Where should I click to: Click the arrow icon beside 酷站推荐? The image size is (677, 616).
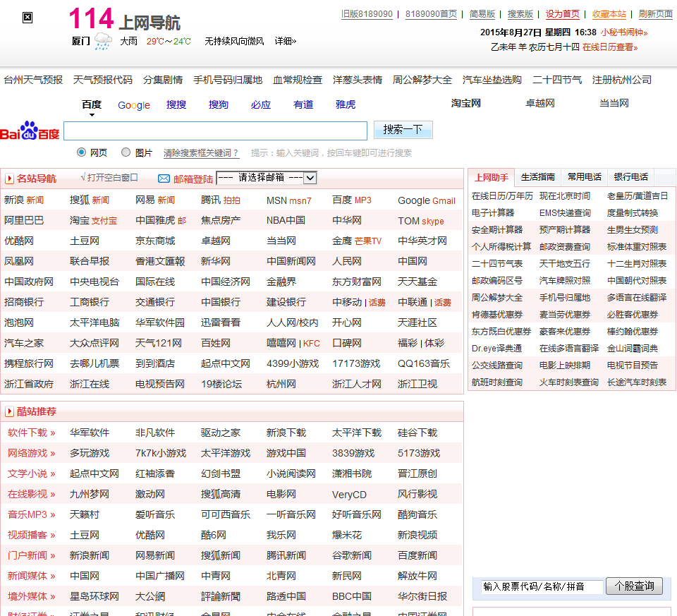point(9,411)
